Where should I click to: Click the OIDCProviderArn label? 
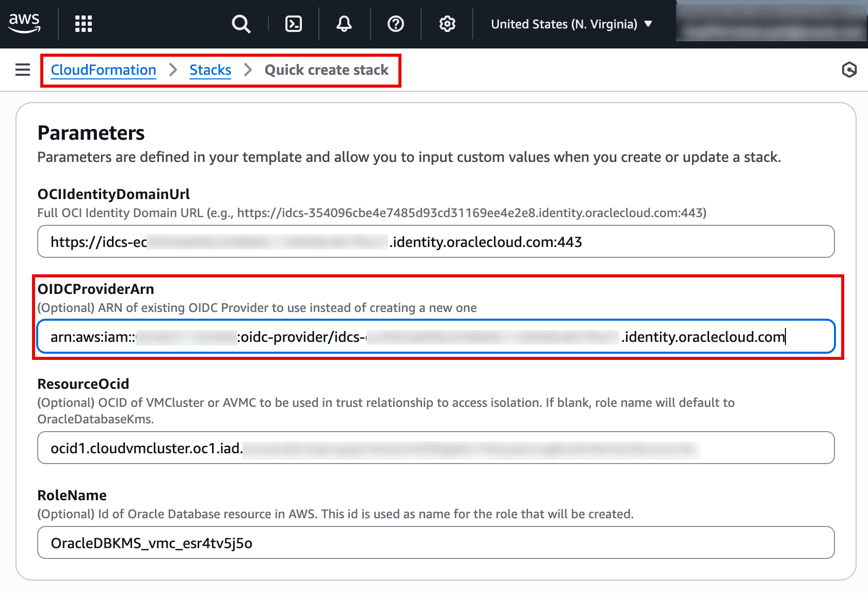point(96,289)
